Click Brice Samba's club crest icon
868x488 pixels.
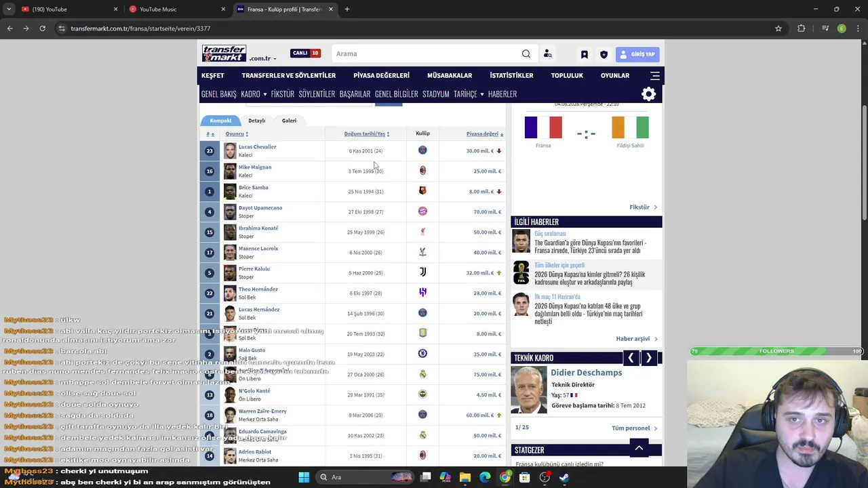(422, 191)
